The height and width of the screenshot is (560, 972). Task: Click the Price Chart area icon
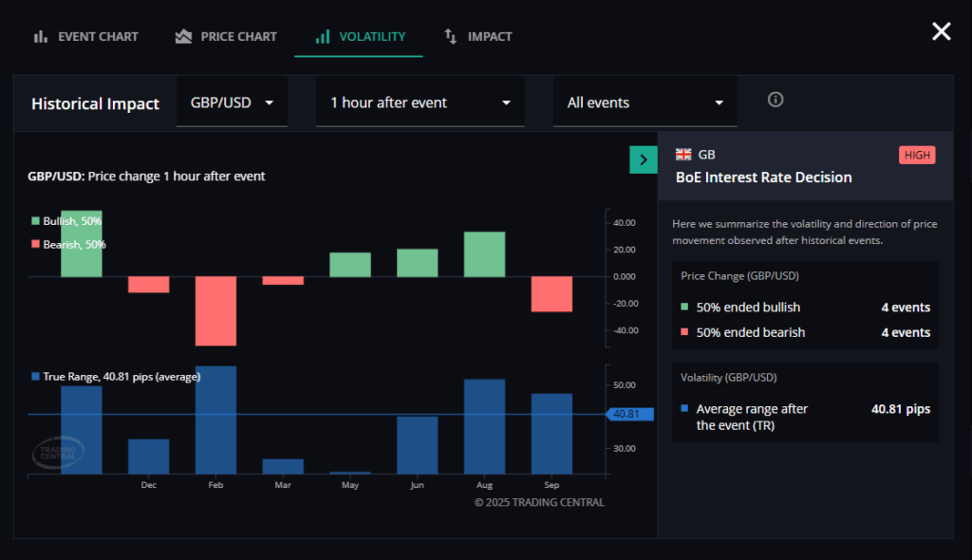(x=184, y=37)
